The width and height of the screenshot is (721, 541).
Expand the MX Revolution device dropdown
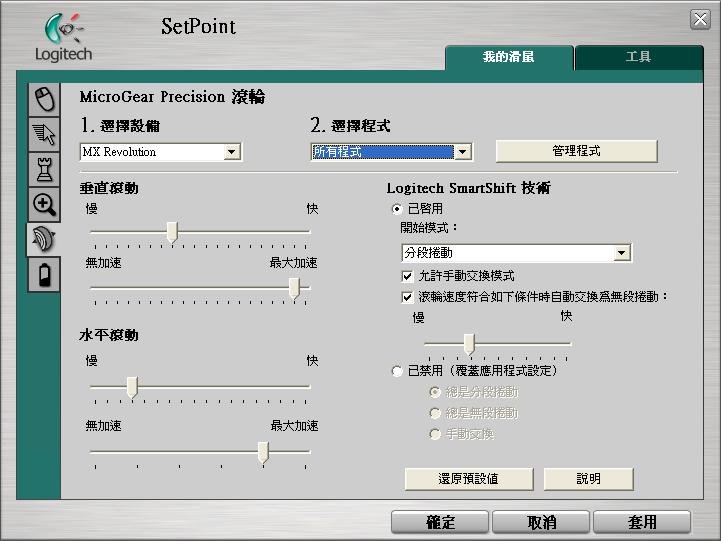click(232, 152)
